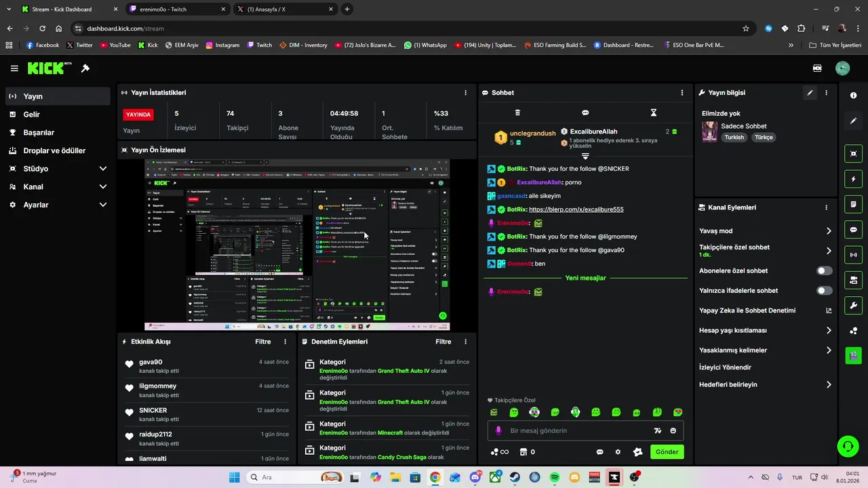Open Hedefleri belirleyin arrow

[x=829, y=385]
